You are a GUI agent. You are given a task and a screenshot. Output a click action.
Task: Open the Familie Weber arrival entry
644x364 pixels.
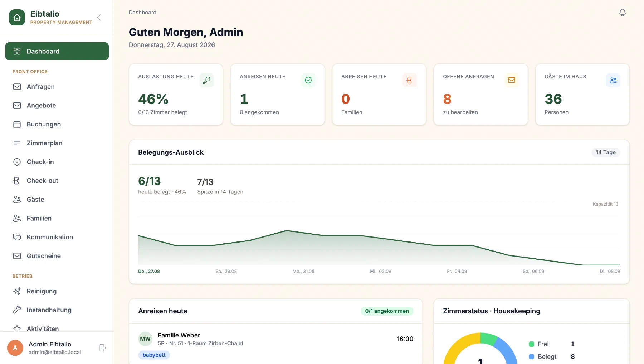tap(276, 344)
